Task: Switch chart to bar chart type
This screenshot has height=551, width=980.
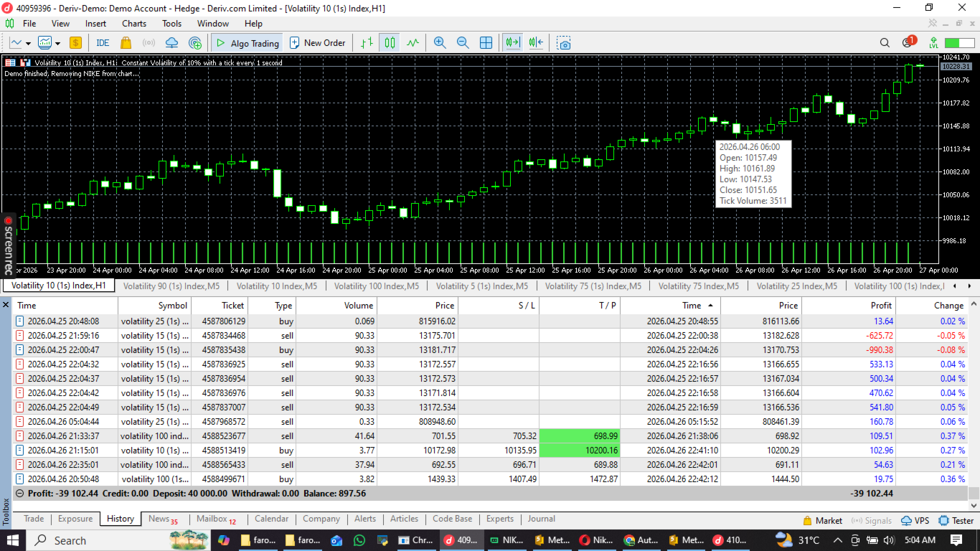Action: pyautogui.click(x=367, y=43)
